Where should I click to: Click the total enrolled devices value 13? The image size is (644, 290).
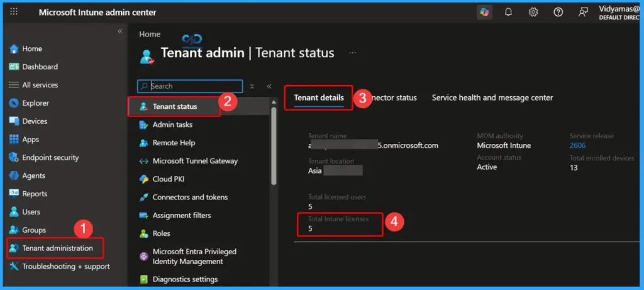click(574, 167)
